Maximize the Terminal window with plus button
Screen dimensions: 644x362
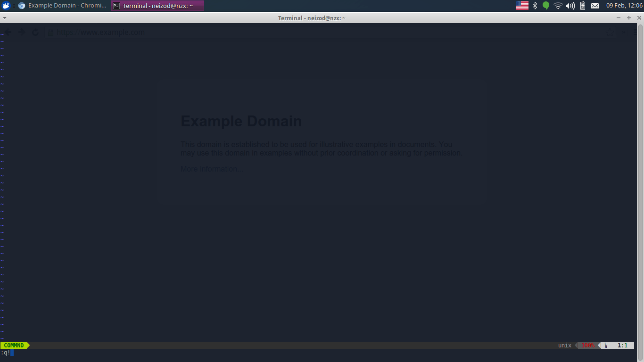(628, 18)
